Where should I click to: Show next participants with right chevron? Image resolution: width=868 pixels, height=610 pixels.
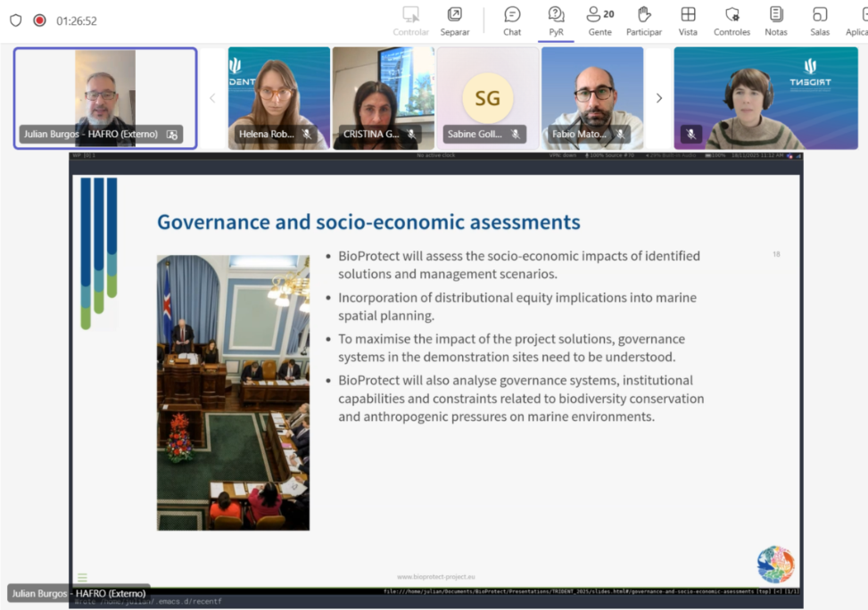click(659, 98)
